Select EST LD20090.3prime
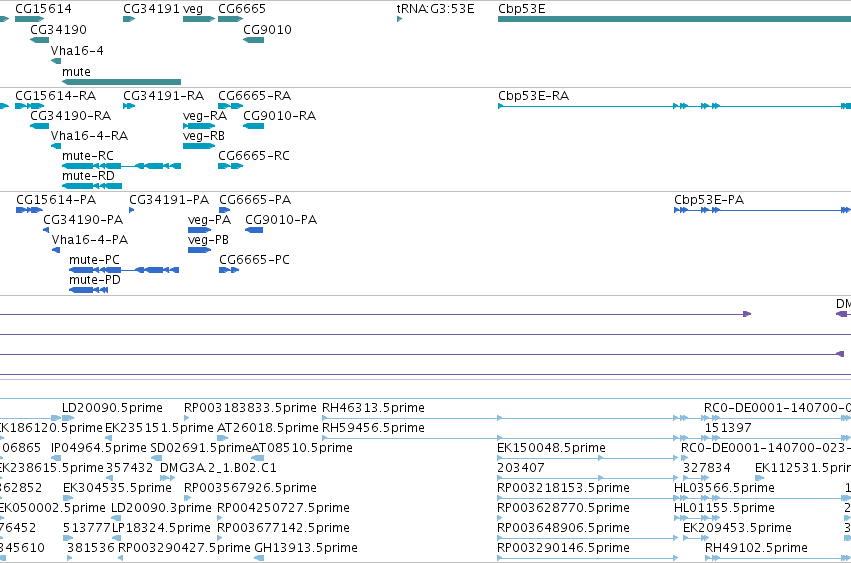 click(161, 508)
